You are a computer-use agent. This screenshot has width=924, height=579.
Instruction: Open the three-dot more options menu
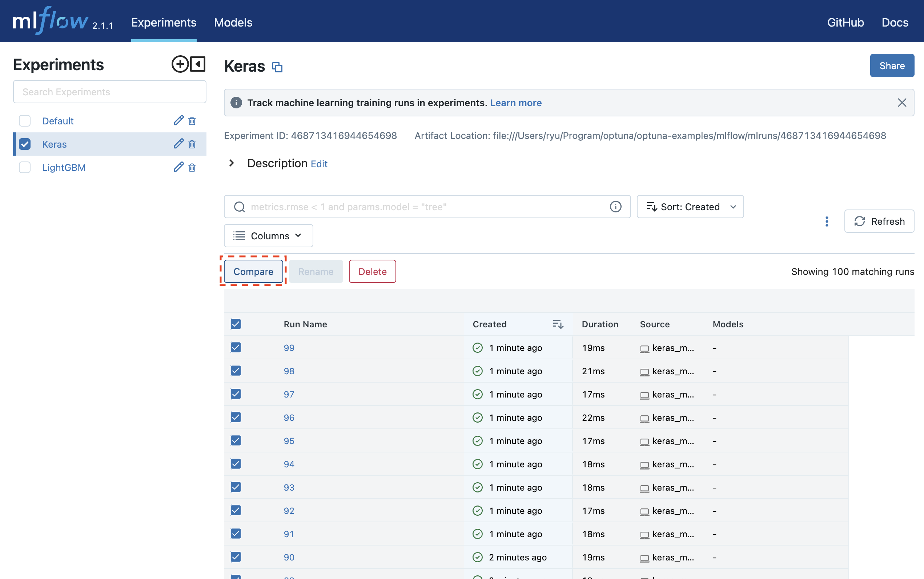[x=827, y=221]
